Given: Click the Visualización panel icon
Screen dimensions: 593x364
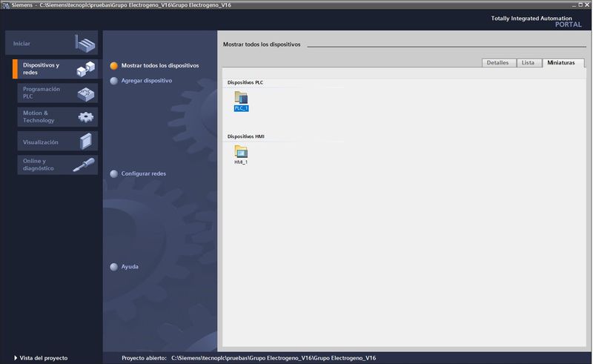Looking at the screenshot, I should point(86,141).
